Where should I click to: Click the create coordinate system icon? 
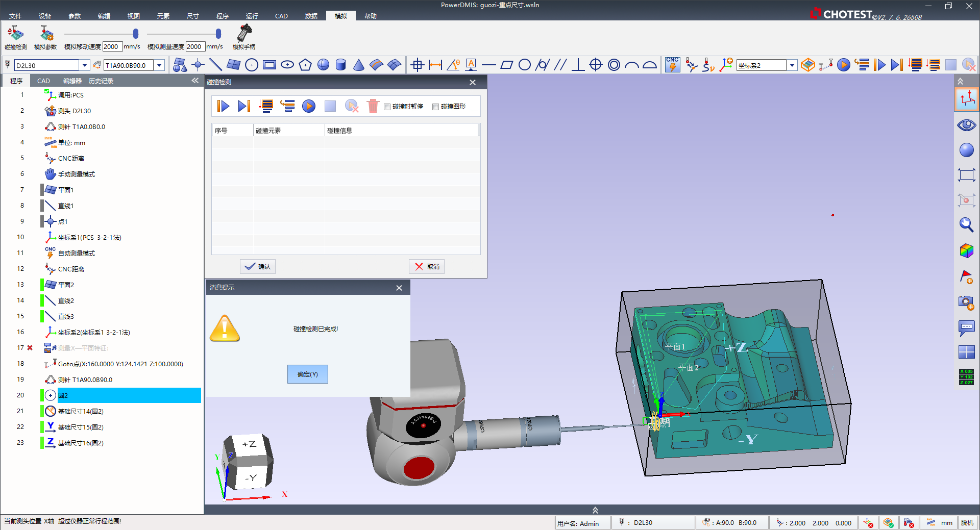pyautogui.click(x=726, y=65)
